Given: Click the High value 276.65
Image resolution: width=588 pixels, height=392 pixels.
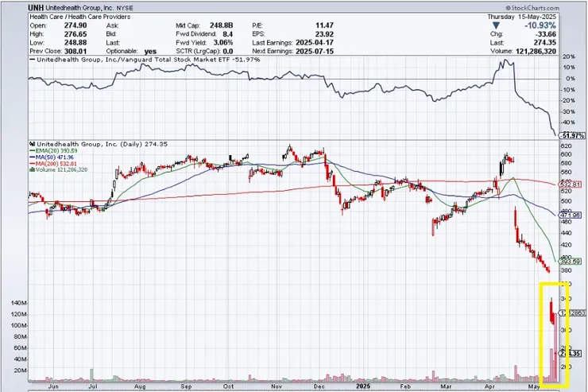Looking at the screenshot, I should click(75, 34).
